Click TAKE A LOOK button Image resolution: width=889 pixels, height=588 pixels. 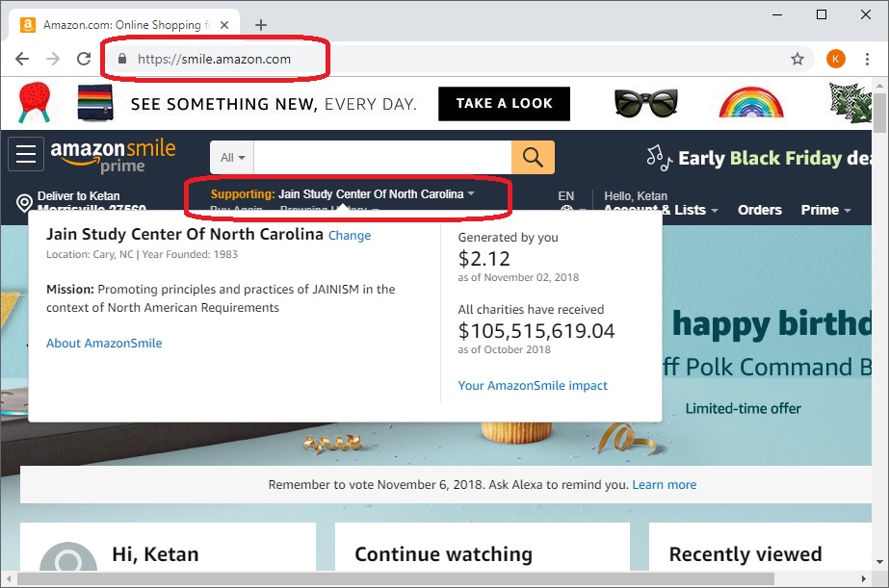(504, 104)
